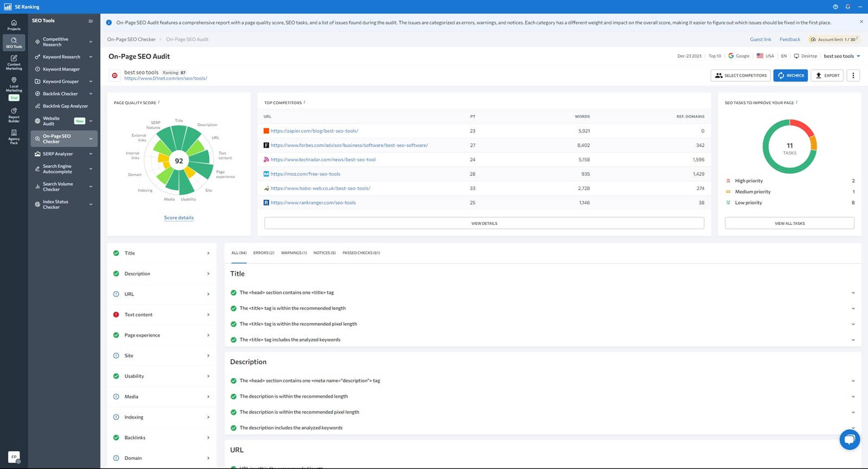Click the SE Ranking logo
868x469 pixels.
(22, 7)
